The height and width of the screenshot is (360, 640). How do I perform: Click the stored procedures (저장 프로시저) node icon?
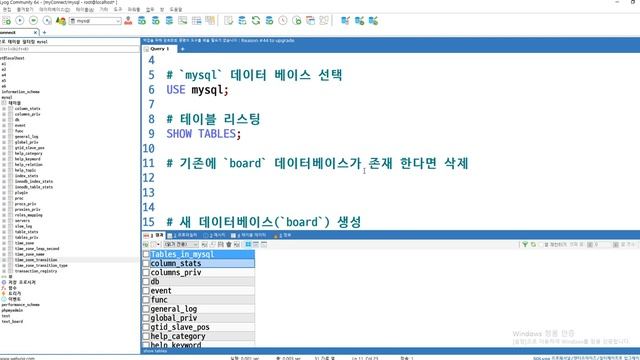(x=4, y=282)
